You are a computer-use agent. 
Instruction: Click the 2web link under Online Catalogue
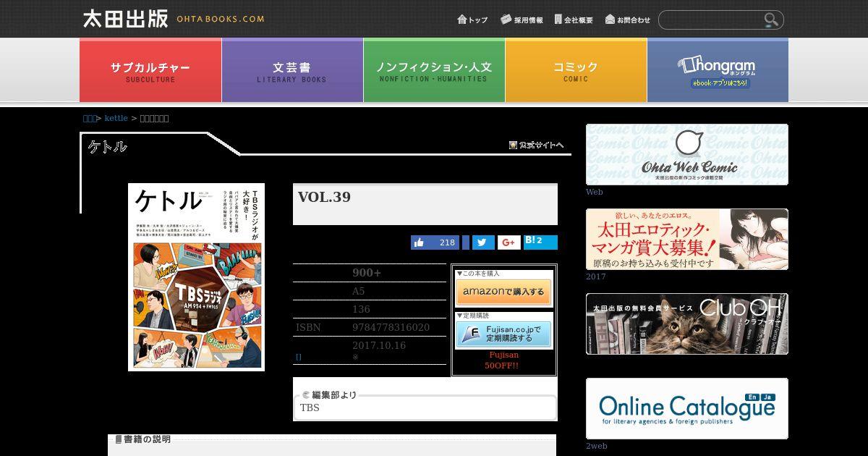point(597,446)
